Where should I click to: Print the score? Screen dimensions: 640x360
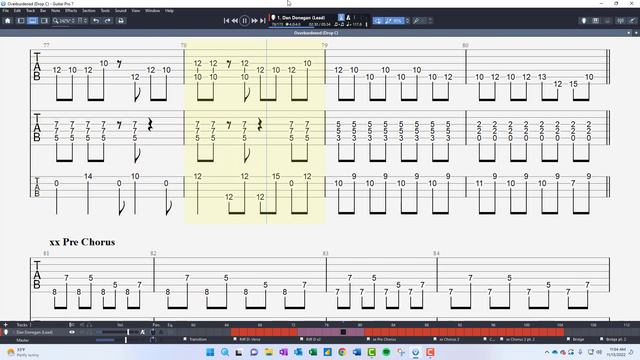pyautogui.click(x=121, y=20)
